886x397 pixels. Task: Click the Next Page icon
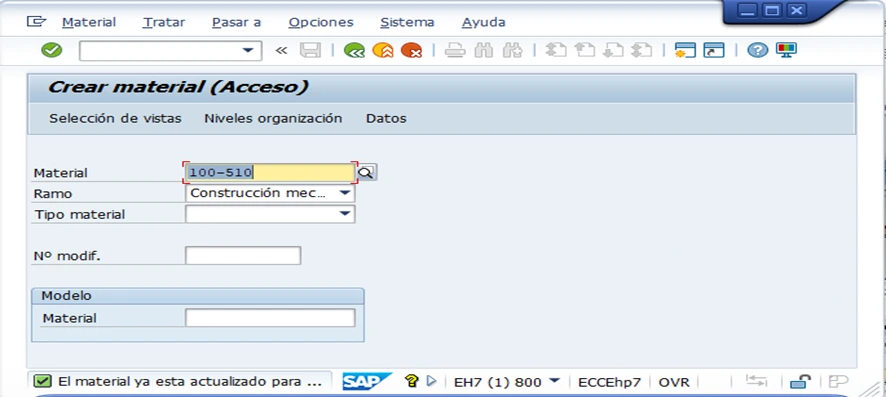613,50
